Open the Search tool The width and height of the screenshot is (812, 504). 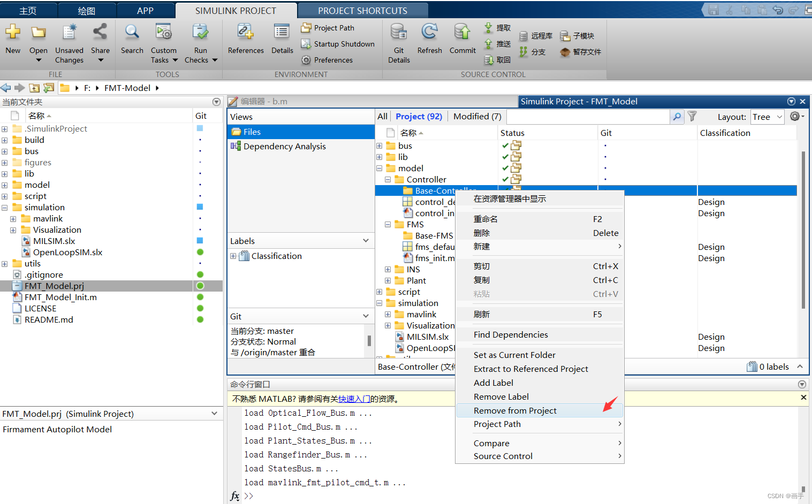pyautogui.click(x=132, y=32)
